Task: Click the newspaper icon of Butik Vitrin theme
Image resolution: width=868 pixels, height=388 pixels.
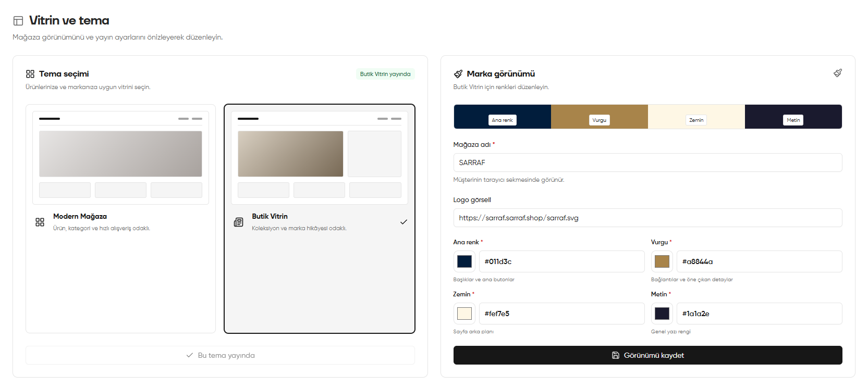Action: 239,222
